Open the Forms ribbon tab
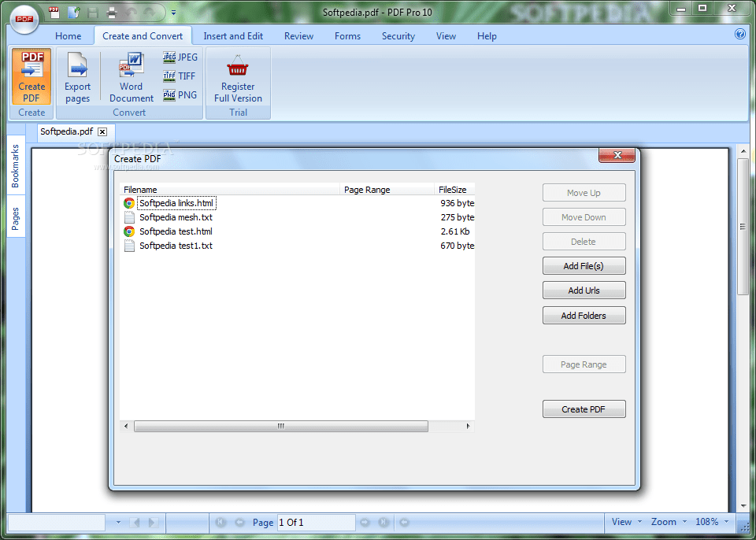This screenshot has height=540, width=756. (347, 36)
